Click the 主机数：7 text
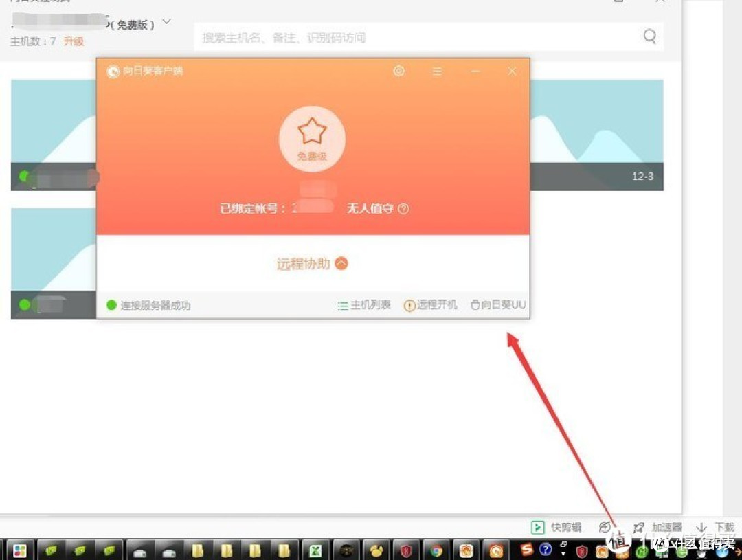Screen dimensions: 742x560 33,41
